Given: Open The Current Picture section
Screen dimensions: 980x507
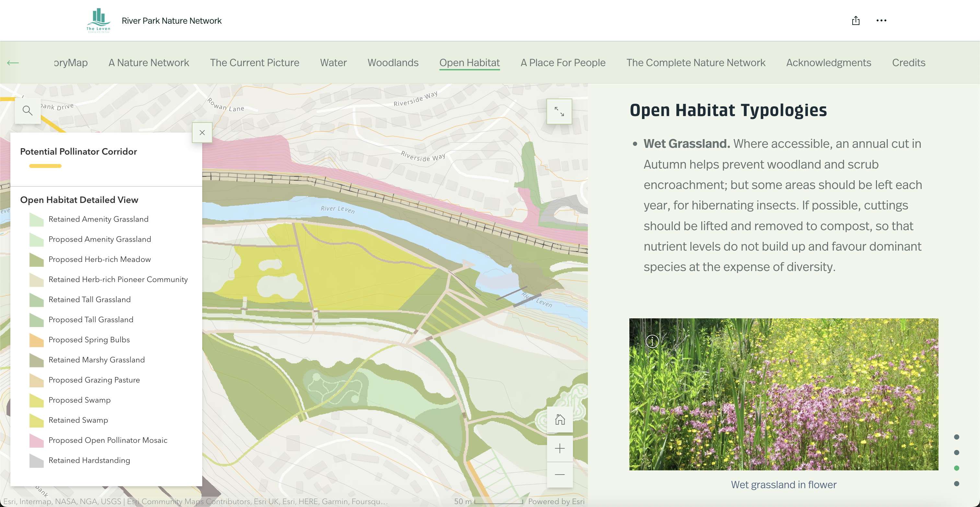Looking at the screenshot, I should (254, 63).
